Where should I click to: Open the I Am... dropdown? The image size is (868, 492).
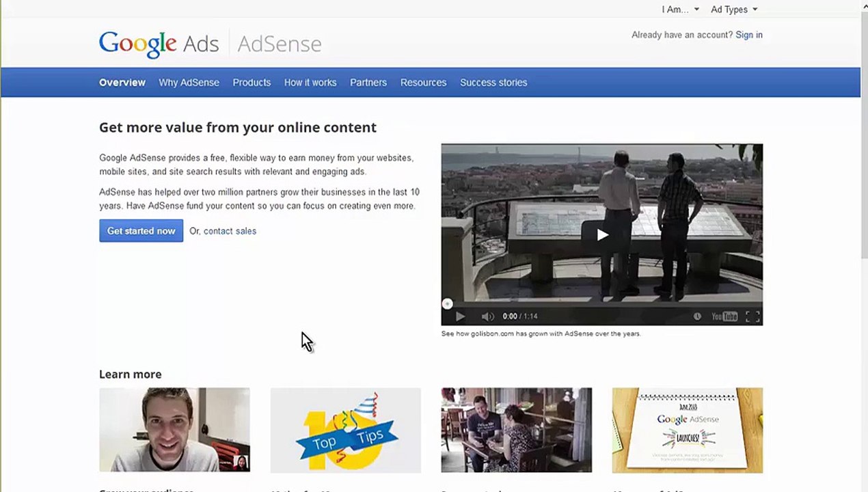pyautogui.click(x=680, y=10)
